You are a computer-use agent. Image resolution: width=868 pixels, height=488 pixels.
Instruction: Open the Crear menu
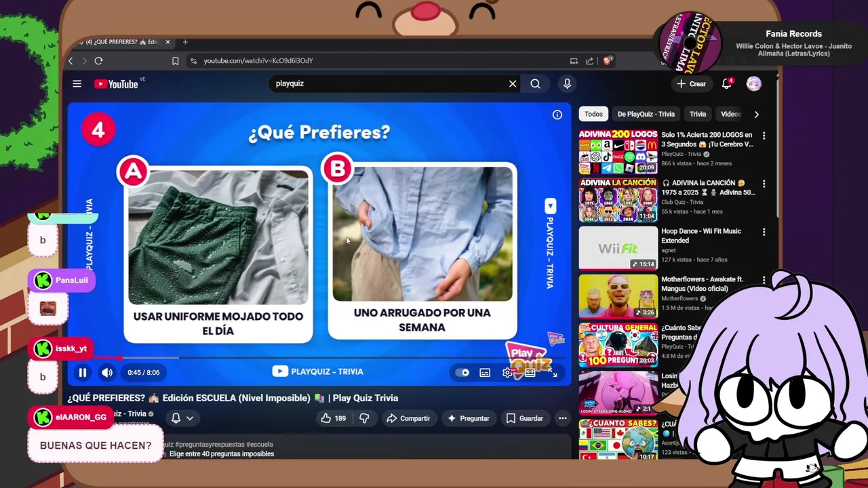pyautogui.click(x=691, y=84)
